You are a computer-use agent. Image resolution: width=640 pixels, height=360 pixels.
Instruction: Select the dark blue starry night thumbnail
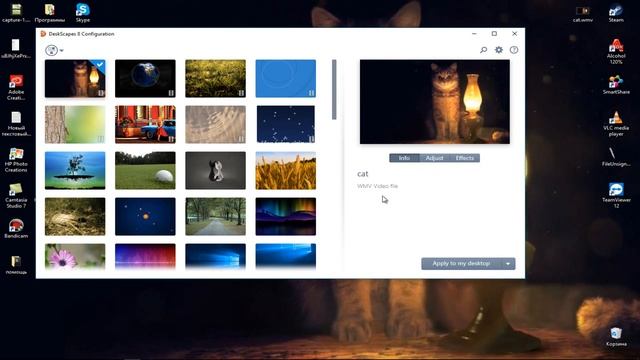[286, 124]
